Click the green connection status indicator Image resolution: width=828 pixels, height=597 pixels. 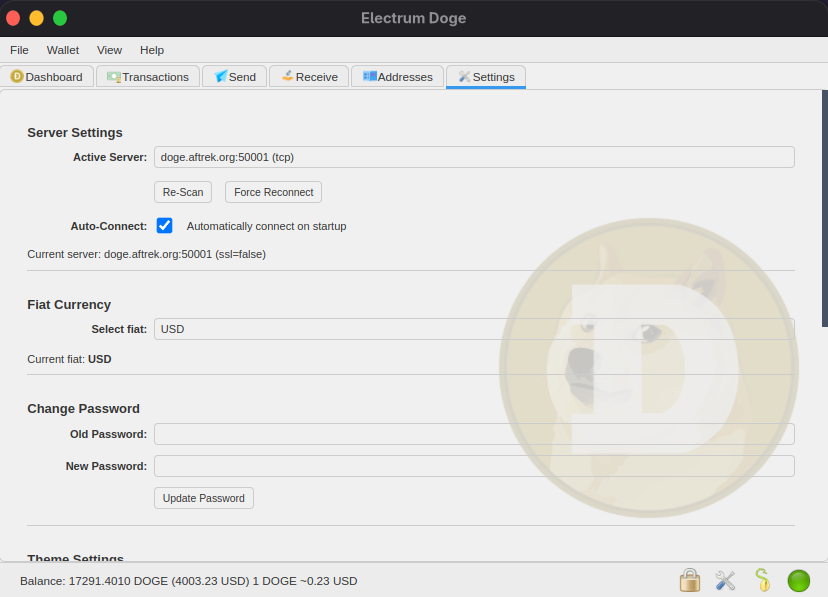798,580
